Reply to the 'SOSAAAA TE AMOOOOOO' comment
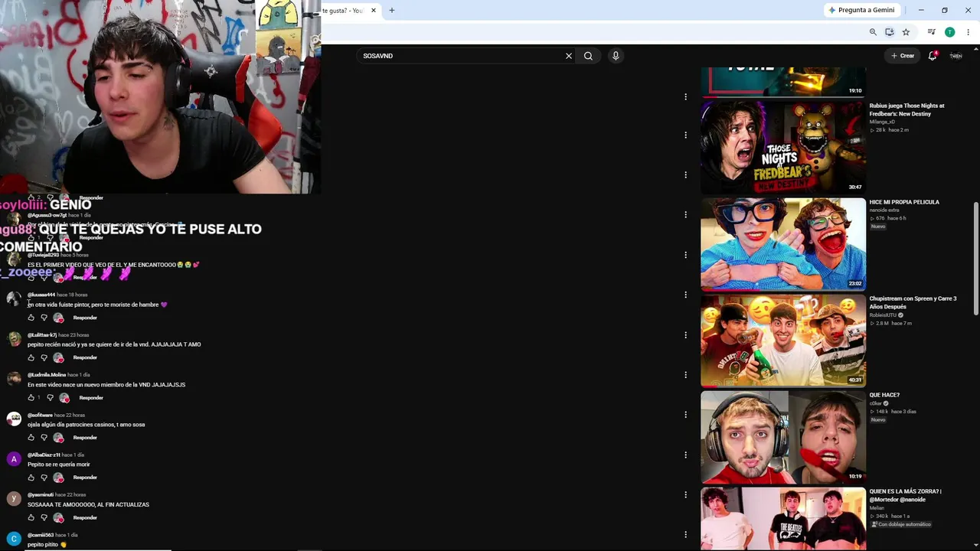 [85, 517]
